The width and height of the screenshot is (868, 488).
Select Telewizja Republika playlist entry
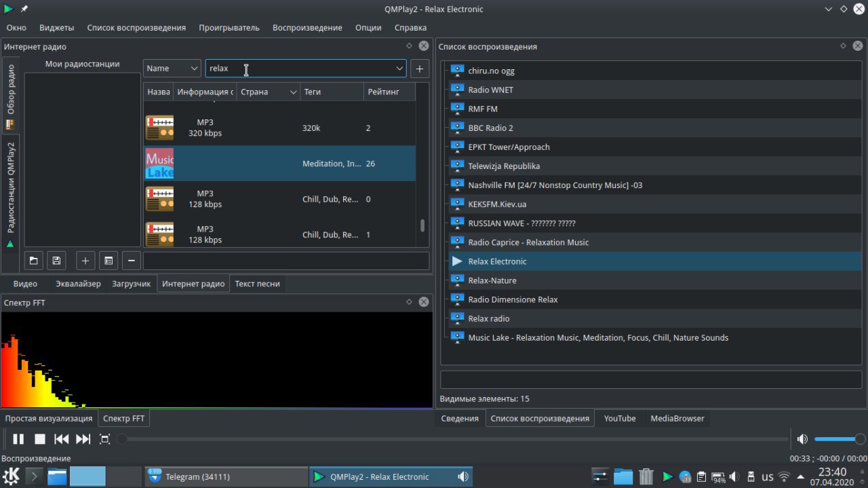point(655,166)
